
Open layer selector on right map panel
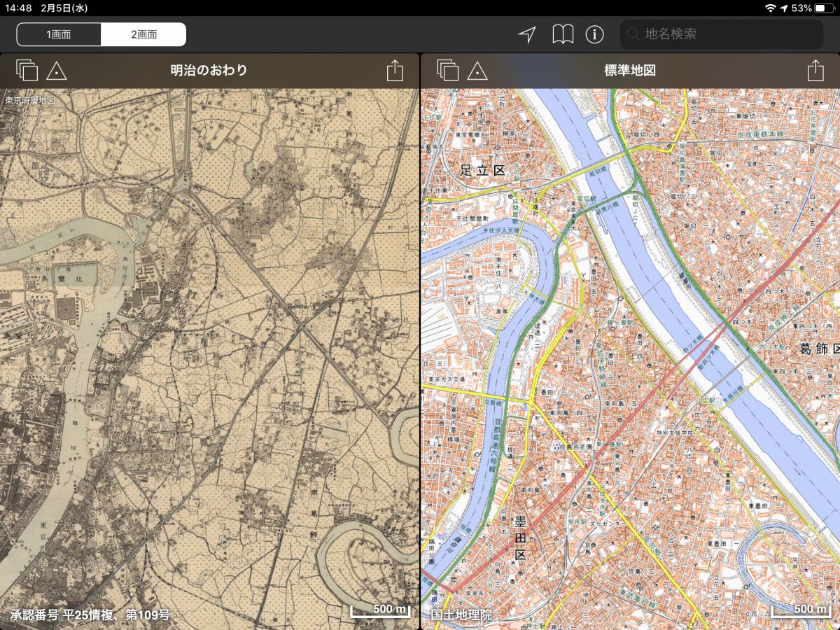447,70
